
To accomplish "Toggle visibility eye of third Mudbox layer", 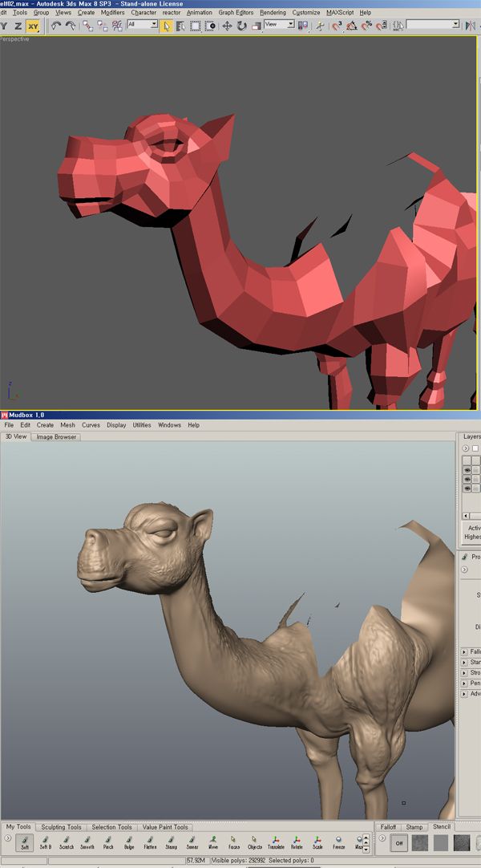I will tap(467, 489).
